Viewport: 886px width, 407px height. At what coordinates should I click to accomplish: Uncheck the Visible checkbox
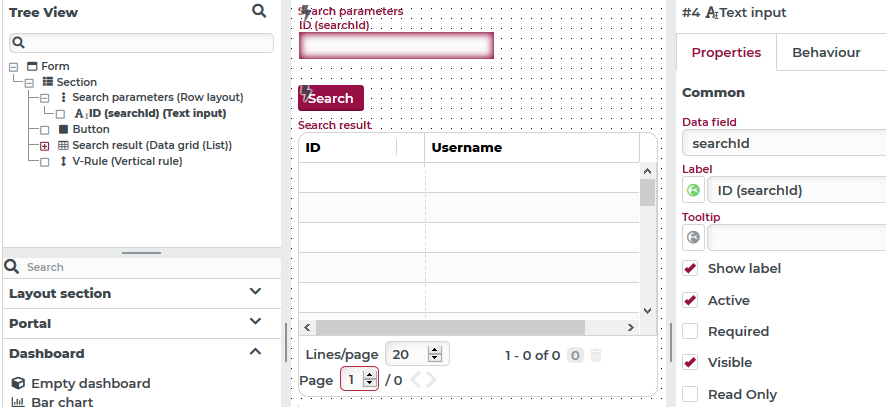click(x=690, y=362)
